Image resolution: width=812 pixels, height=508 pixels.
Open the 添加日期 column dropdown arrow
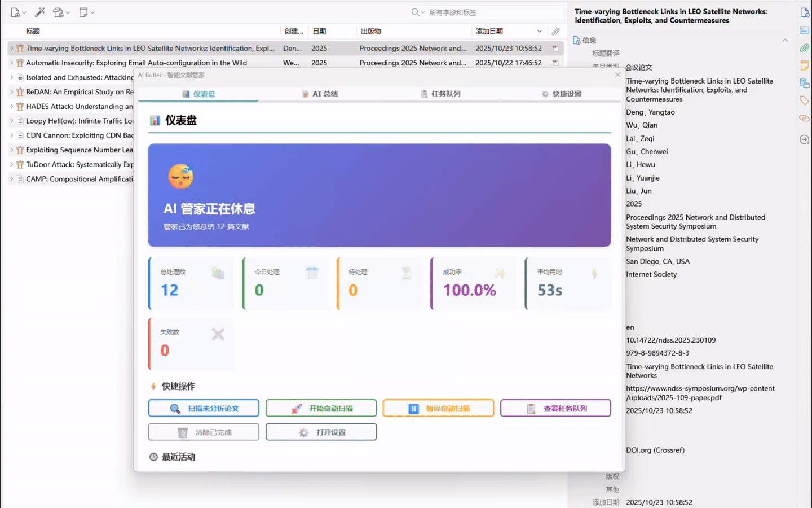tap(540, 31)
